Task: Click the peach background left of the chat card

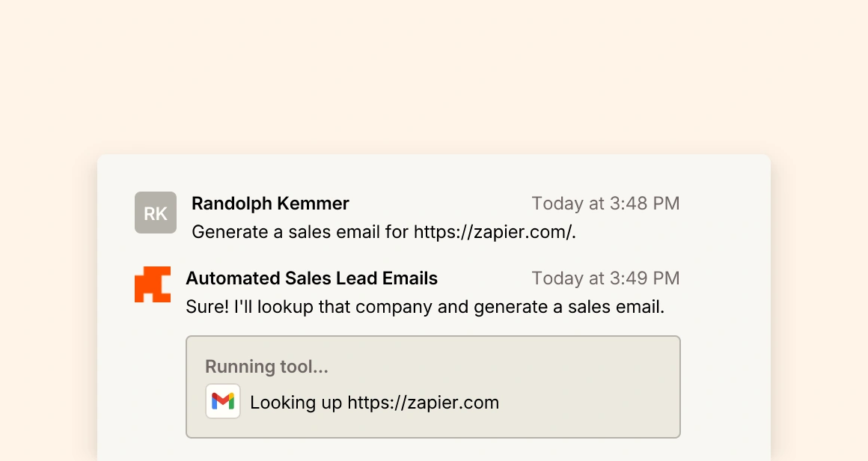Action: click(46, 299)
